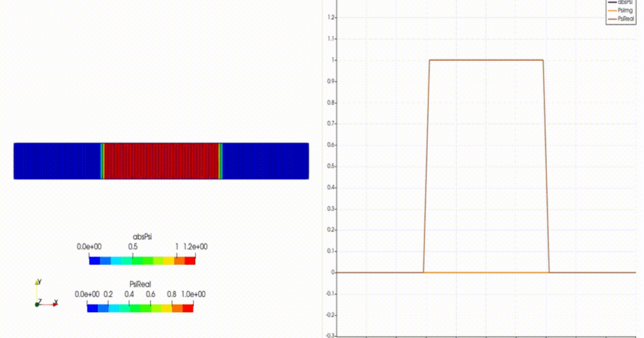
Task: Click the PsiReal line marker in chart legend
Action: [x=612, y=19]
